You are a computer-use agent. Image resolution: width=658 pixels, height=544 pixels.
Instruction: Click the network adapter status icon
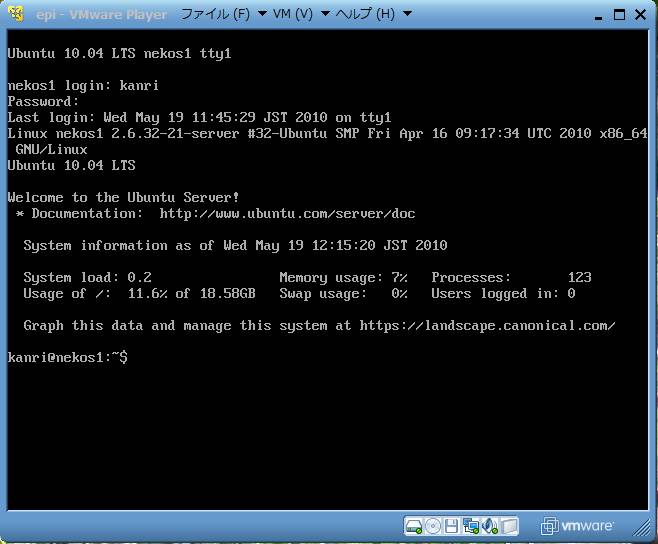[471, 526]
